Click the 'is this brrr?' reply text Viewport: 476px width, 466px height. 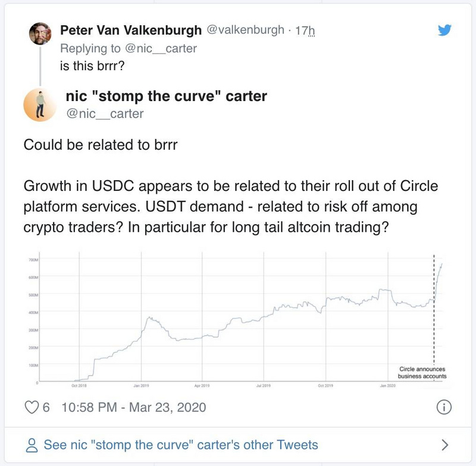92,66
